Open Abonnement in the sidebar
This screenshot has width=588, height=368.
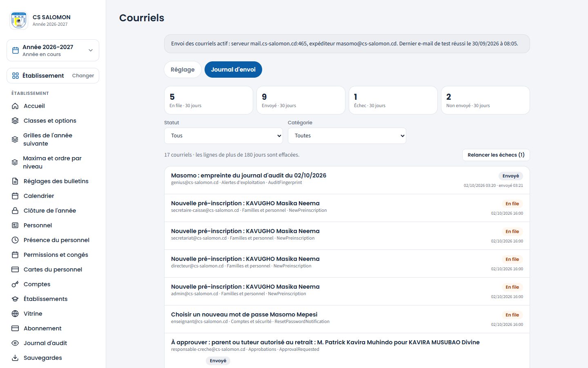53,328
